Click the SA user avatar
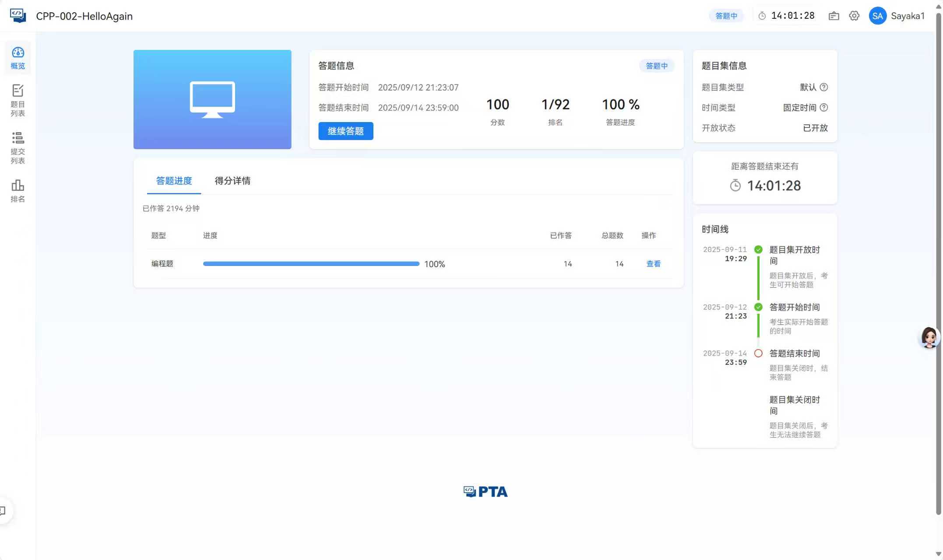Image resolution: width=943 pixels, height=560 pixels. click(877, 16)
